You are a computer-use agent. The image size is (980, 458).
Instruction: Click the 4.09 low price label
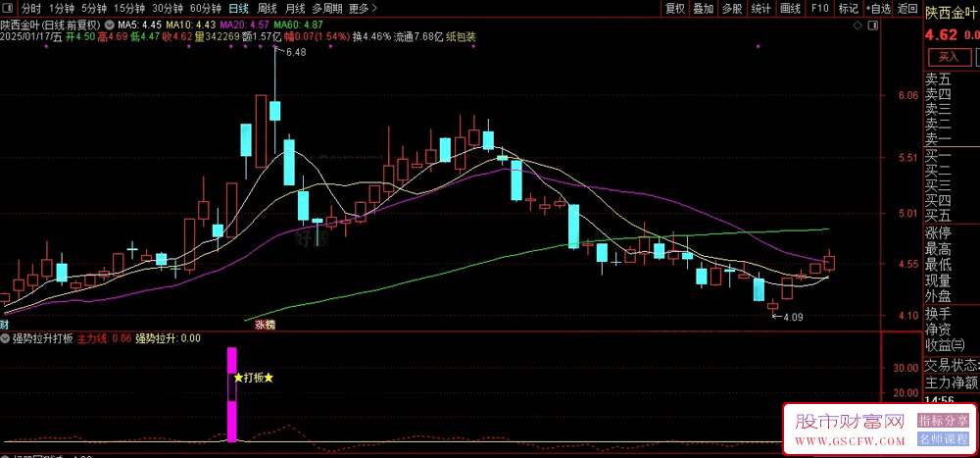click(793, 317)
